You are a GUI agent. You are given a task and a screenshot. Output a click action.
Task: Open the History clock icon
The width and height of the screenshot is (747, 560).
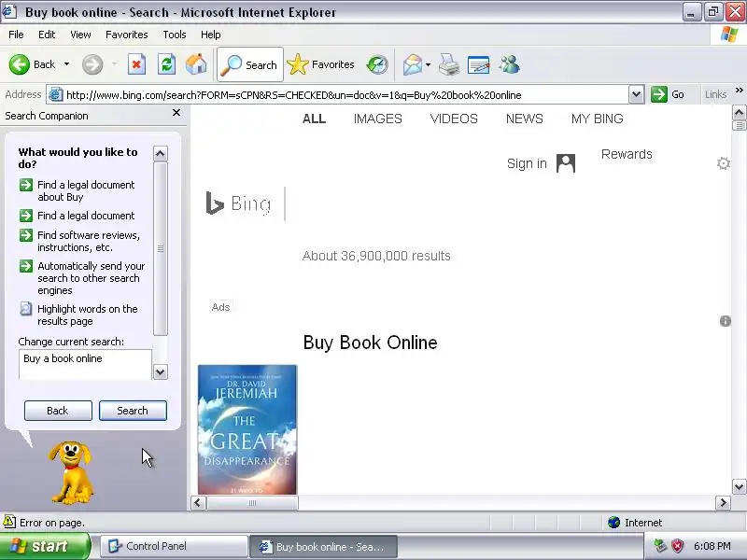pyautogui.click(x=377, y=64)
